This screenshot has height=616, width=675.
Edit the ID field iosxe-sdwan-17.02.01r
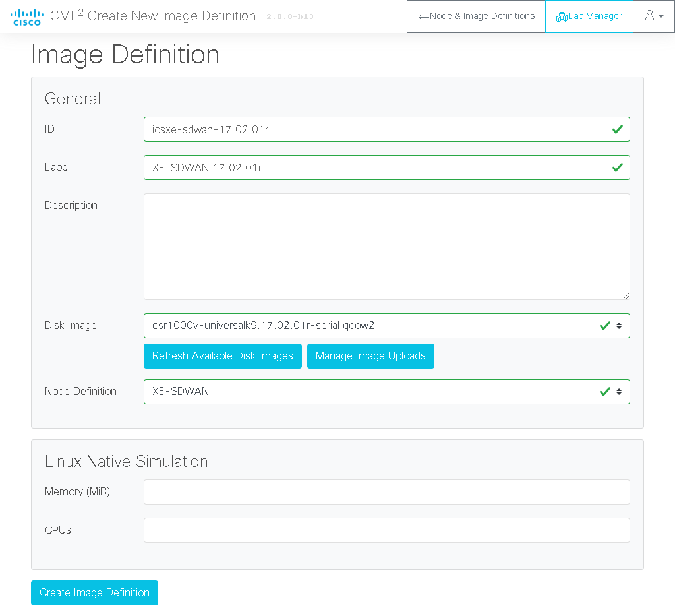[x=386, y=129]
